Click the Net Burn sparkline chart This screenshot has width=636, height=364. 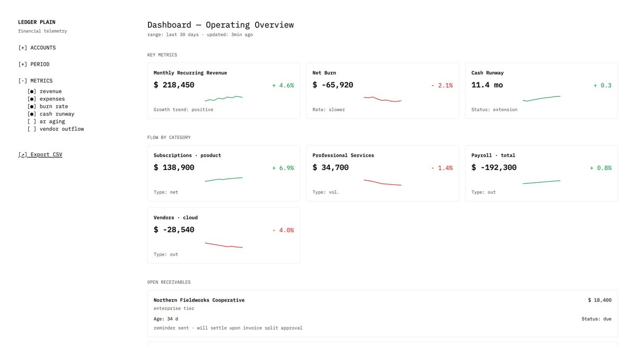click(383, 97)
